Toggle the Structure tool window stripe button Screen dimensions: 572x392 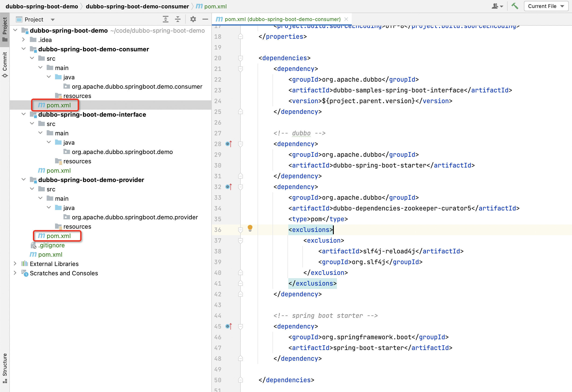[5, 368]
